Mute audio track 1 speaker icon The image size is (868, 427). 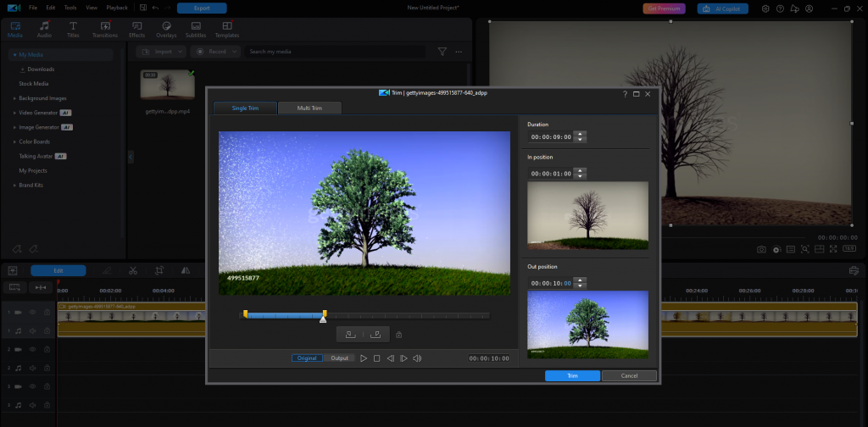point(33,330)
